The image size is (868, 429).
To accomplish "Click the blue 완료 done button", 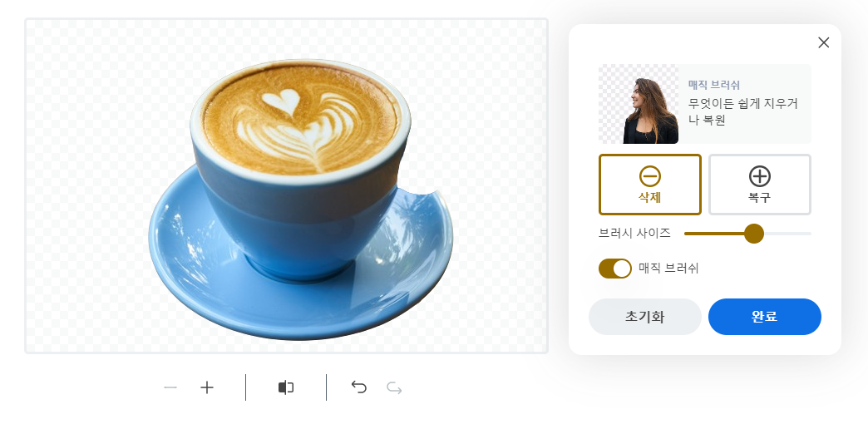I will [764, 317].
